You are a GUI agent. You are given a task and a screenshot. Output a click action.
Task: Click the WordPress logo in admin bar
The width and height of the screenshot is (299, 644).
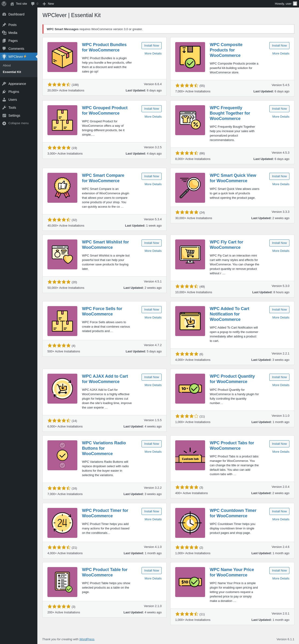(4, 4)
